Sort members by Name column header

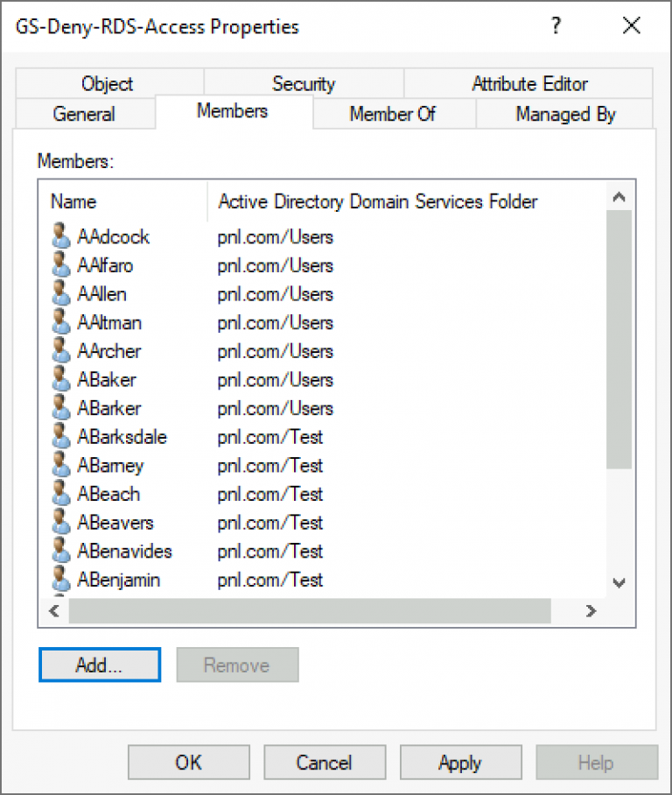73,202
